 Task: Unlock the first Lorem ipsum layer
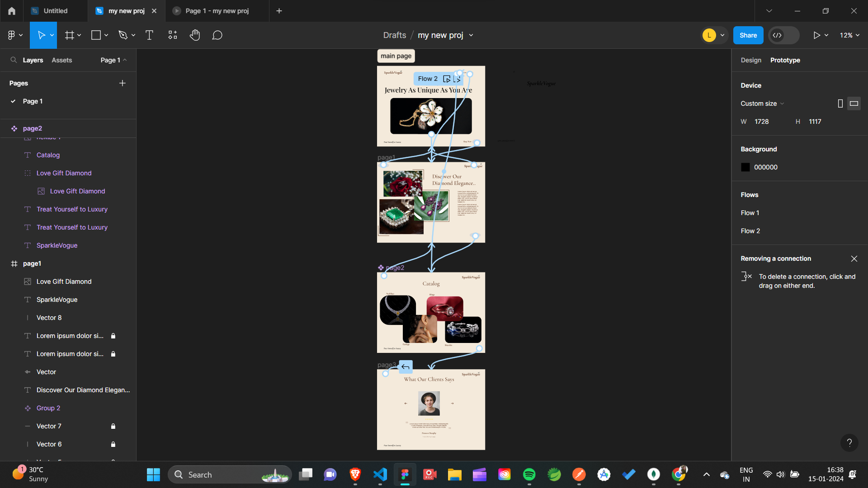coord(113,336)
